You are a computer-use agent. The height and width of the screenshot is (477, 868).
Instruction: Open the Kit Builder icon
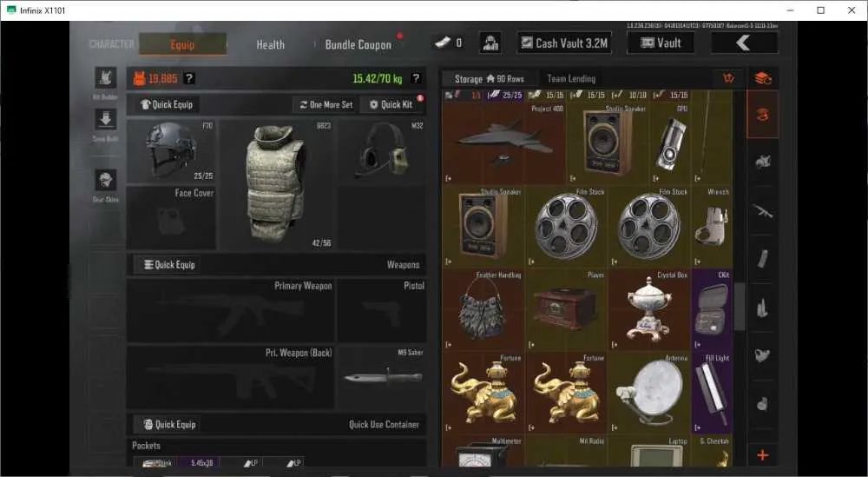[x=105, y=78]
